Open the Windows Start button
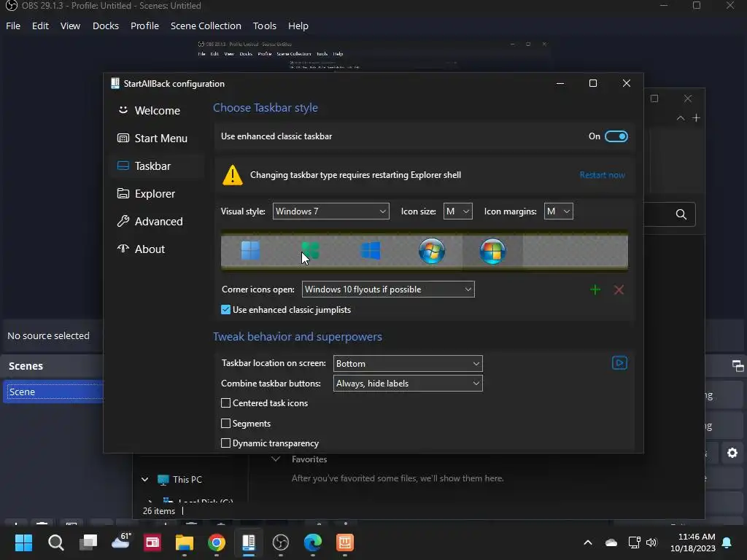This screenshot has width=747, height=560. [23, 542]
